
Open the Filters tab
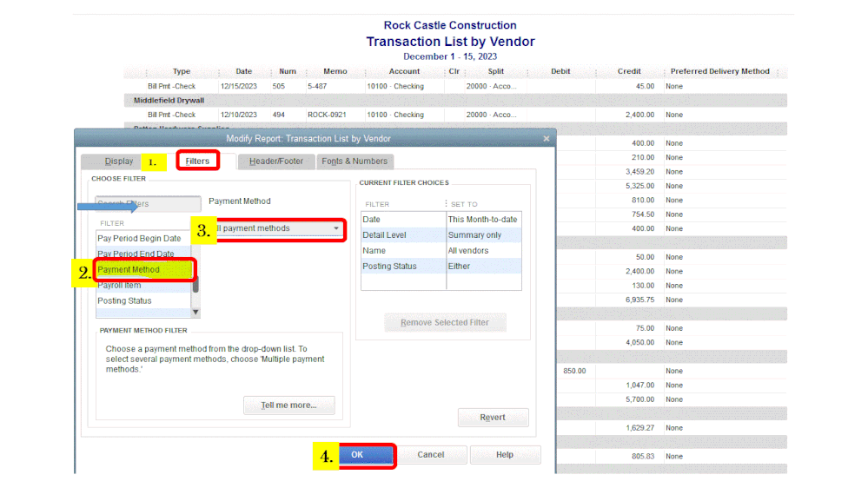(197, 161)
